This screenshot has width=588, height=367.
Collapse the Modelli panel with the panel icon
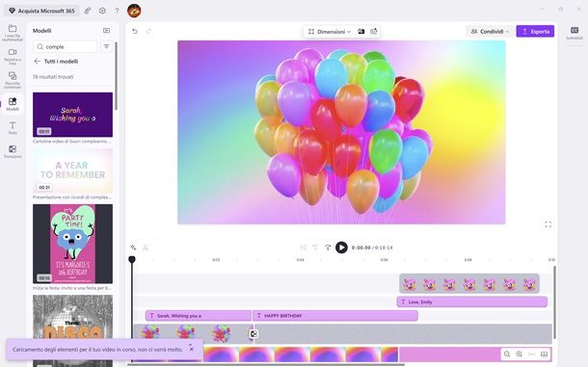(106, 31)
